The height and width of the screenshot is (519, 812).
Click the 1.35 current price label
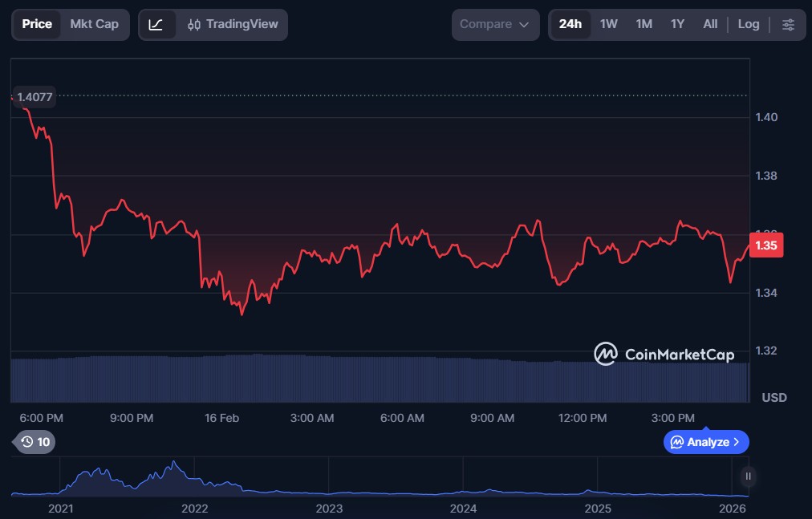click(x=765, y=245)
